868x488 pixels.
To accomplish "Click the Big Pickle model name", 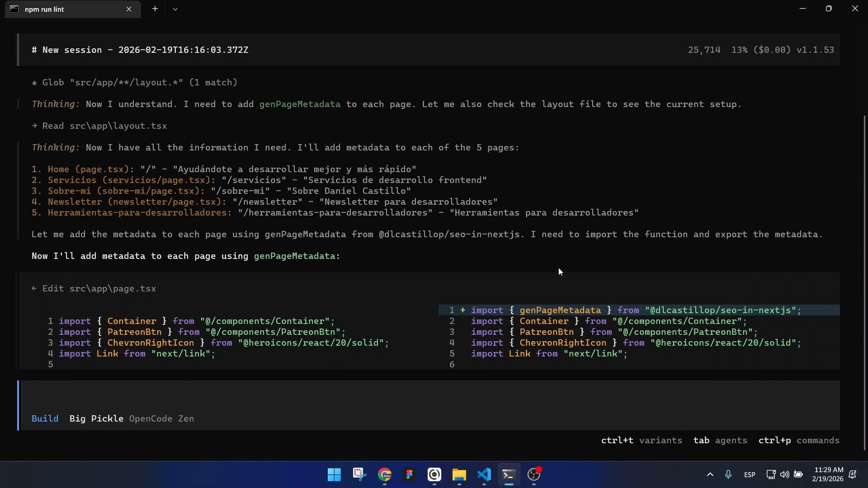I will click(96, 418).
